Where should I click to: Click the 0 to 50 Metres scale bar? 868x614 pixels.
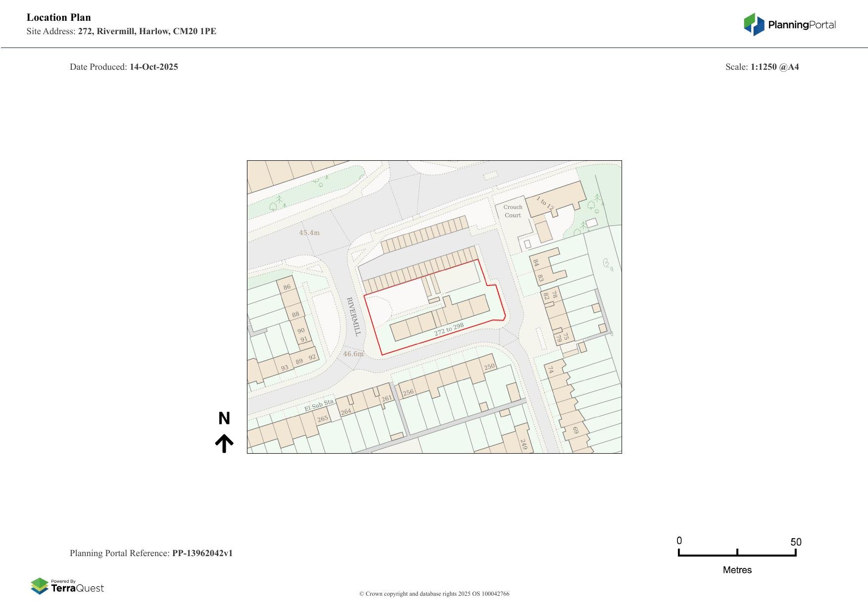tap(737, 553)
